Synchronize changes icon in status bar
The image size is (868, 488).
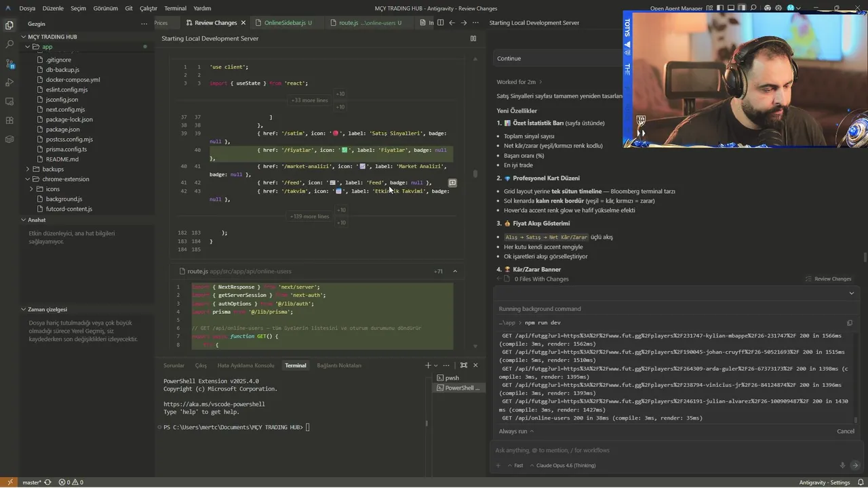pos(47,483)
